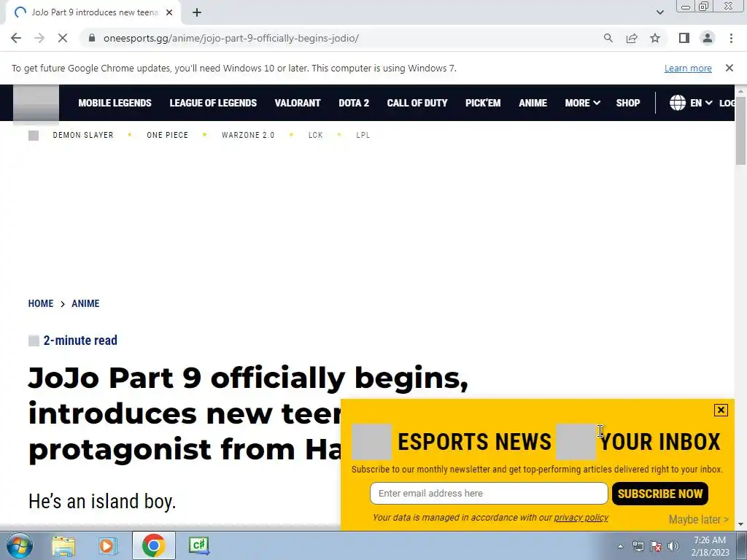Open the Demon Slayer trending topic
Viewport: 747px width, 560px height.
83,135
